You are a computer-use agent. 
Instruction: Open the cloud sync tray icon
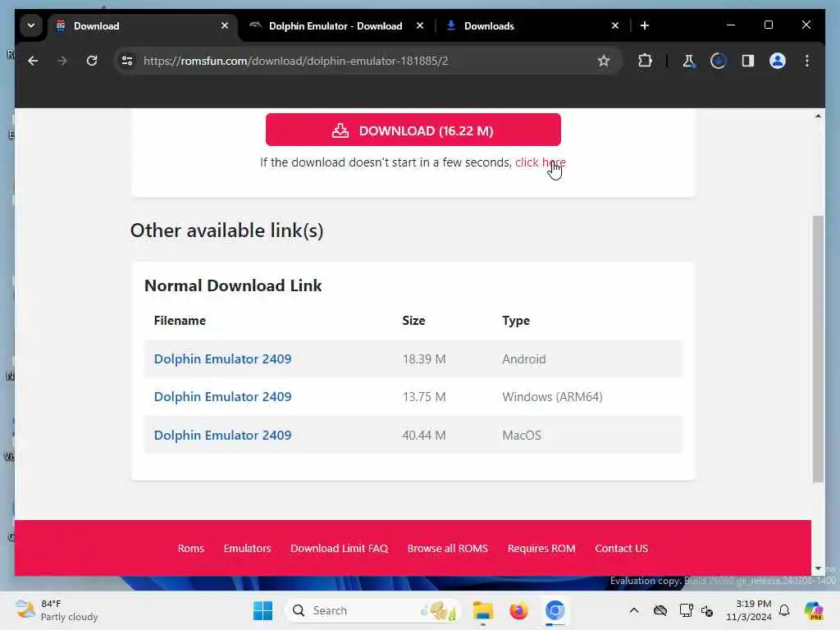tap(660, 610)
